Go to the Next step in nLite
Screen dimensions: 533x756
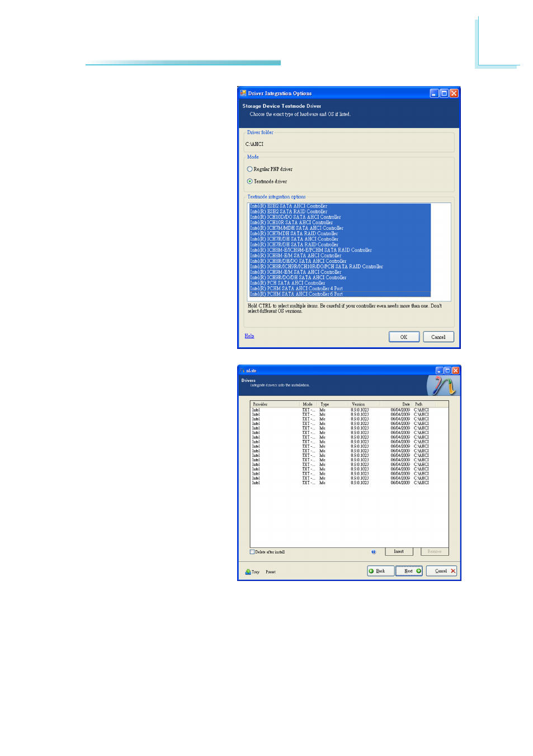409,571
